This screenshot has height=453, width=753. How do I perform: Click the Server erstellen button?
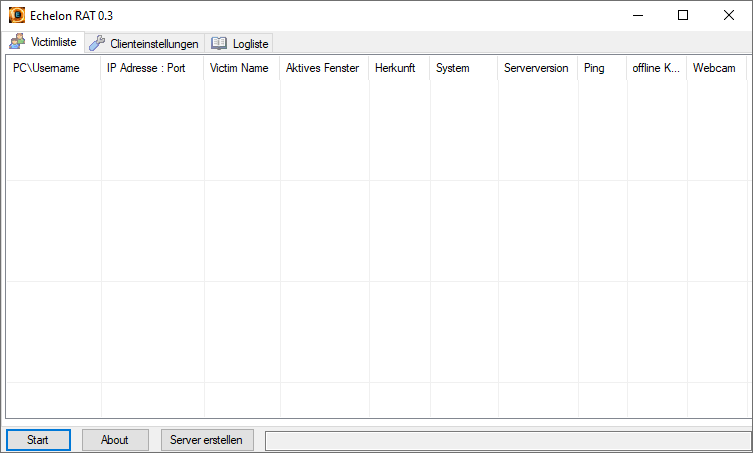tap(207, 440)
